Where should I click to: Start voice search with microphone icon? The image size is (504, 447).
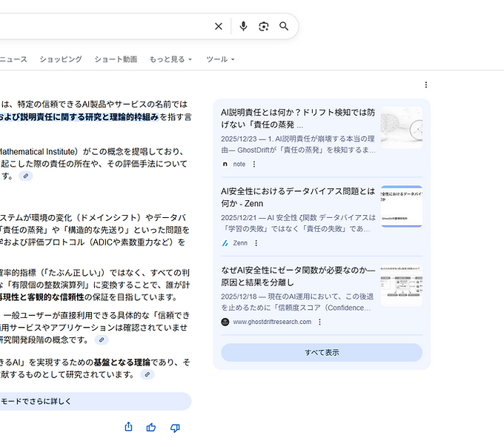(243, 27)
